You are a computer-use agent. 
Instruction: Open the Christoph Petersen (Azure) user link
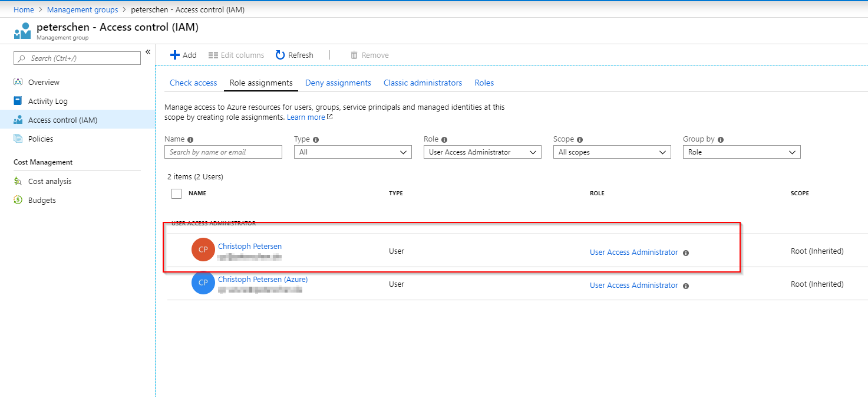coord(263,279)
